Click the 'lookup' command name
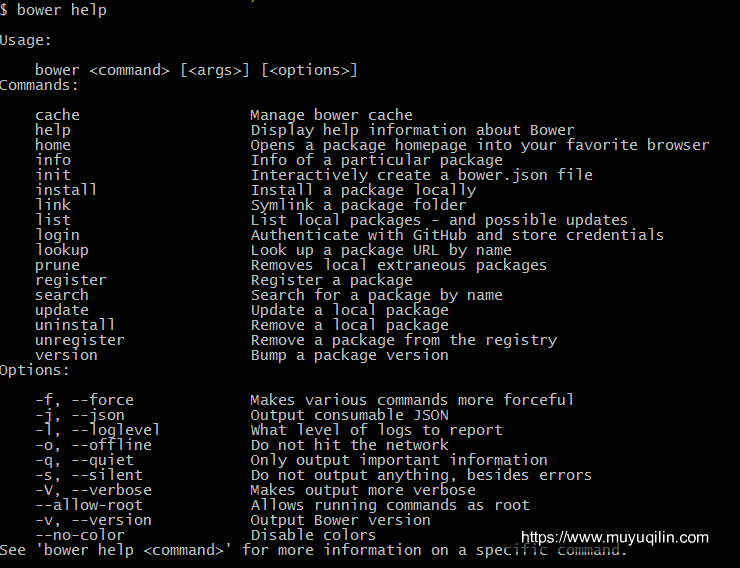740x568 pixels. pyautogui.click(x=62, y=251)
